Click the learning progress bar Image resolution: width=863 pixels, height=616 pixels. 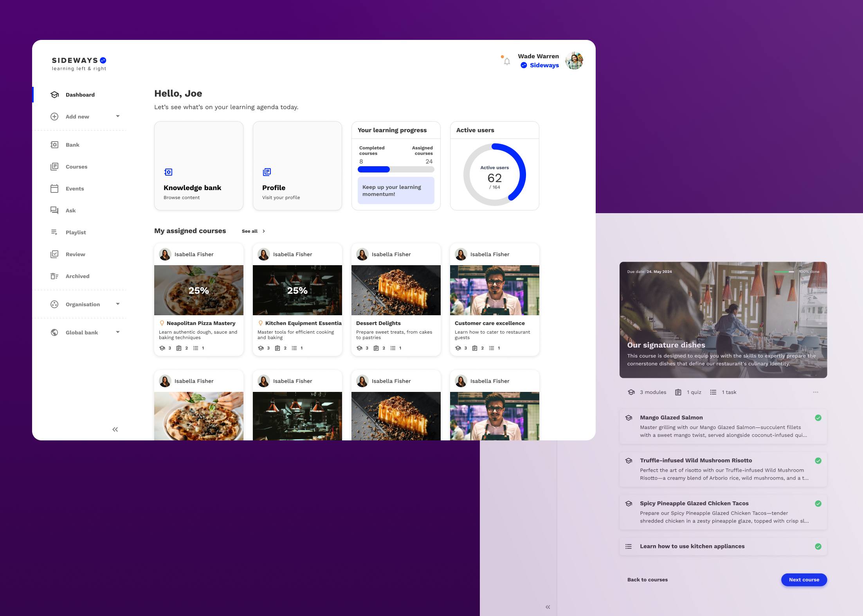pos(396,169)
